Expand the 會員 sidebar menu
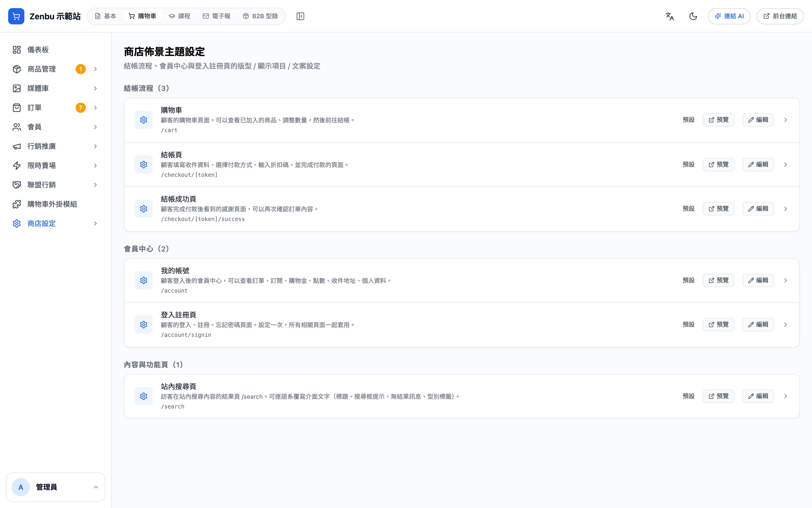The image size is (812, 508). [95, 127]
